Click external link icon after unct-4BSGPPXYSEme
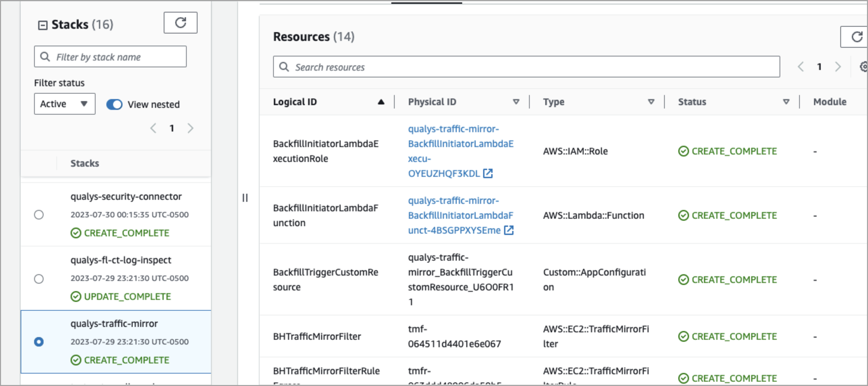Screen dimensions: 868x386 coord(509,230)
